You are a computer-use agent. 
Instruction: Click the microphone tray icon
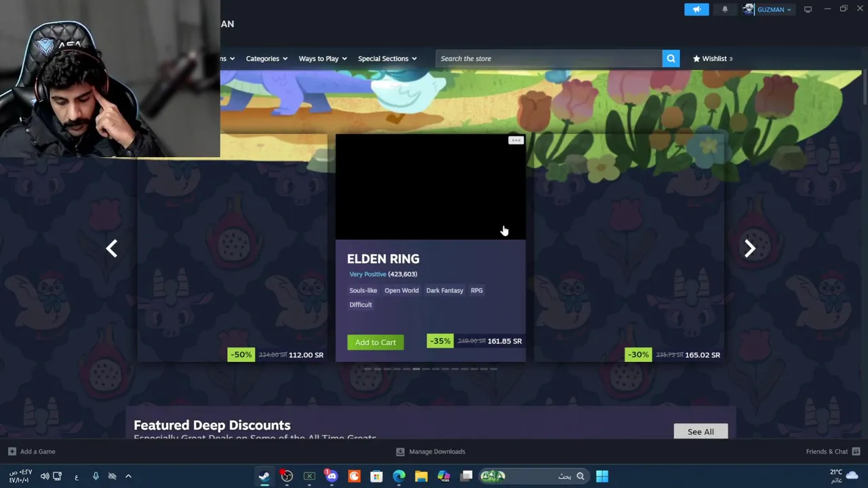pyautogui.click(x=96, y=476)
